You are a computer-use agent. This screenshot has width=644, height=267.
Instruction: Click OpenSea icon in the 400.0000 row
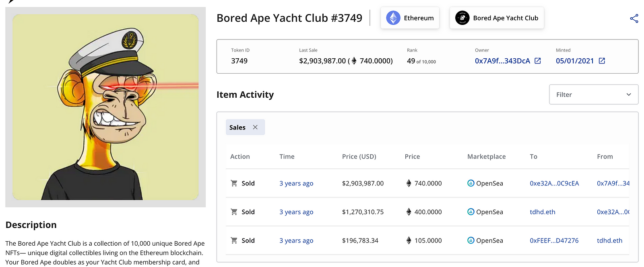(x=471, y=212)
